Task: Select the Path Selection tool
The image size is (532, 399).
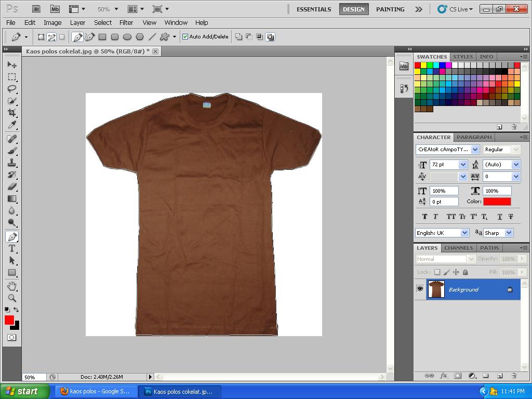Action: pyautogui.click(x=12, y=261)
